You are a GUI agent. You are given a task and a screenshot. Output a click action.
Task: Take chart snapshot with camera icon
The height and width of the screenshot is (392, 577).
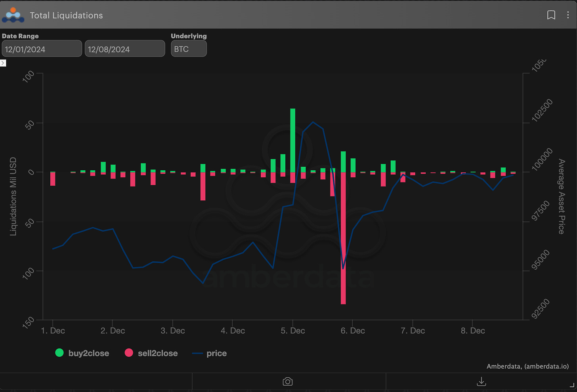(288, 382)
